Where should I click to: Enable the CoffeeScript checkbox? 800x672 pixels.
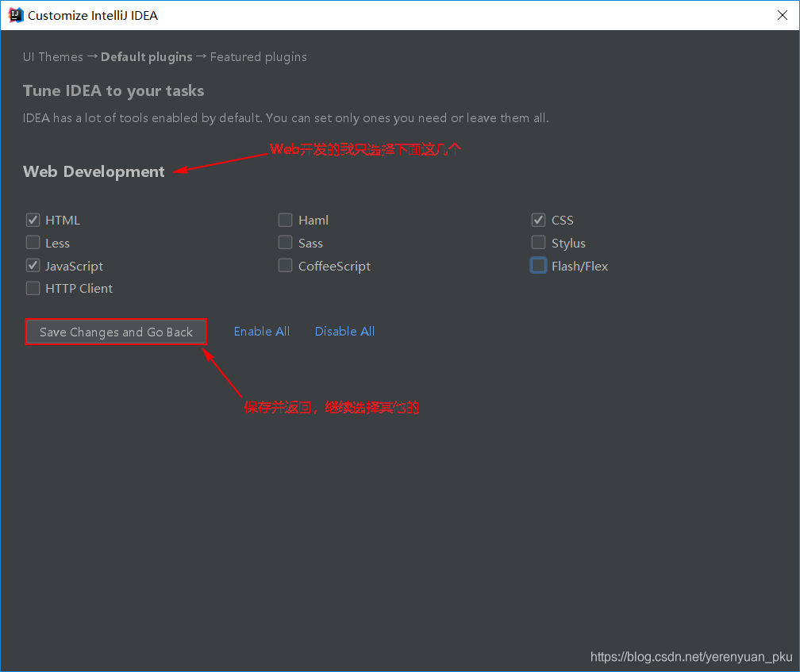click(285, 266)
